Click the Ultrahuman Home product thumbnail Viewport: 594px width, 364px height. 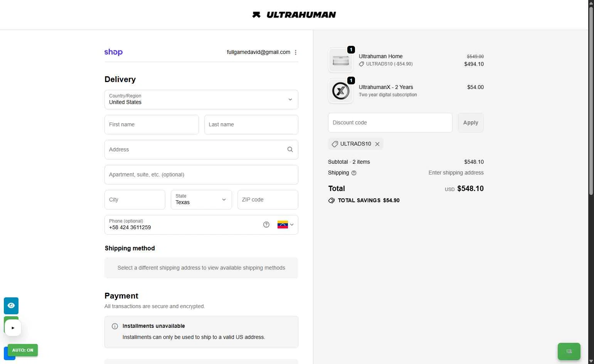click(341, 60)
